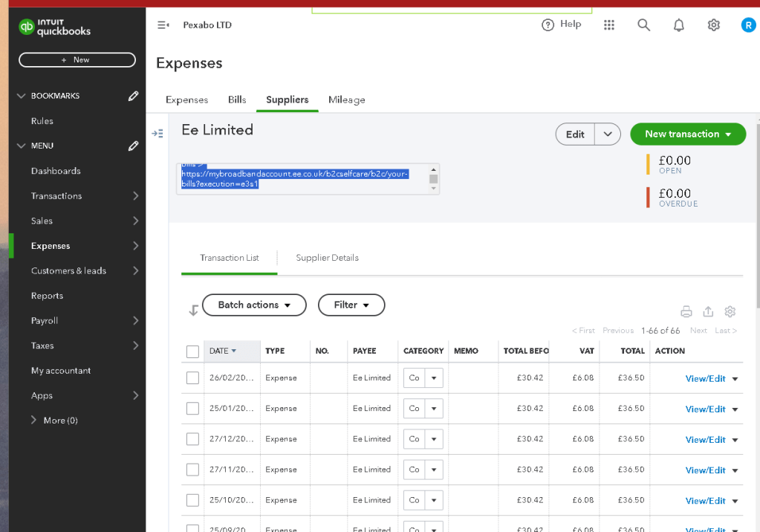Open View/Edit for 27/12 expense
The height and width of the screenshot is (532, 760).
(x=705, y=440)
